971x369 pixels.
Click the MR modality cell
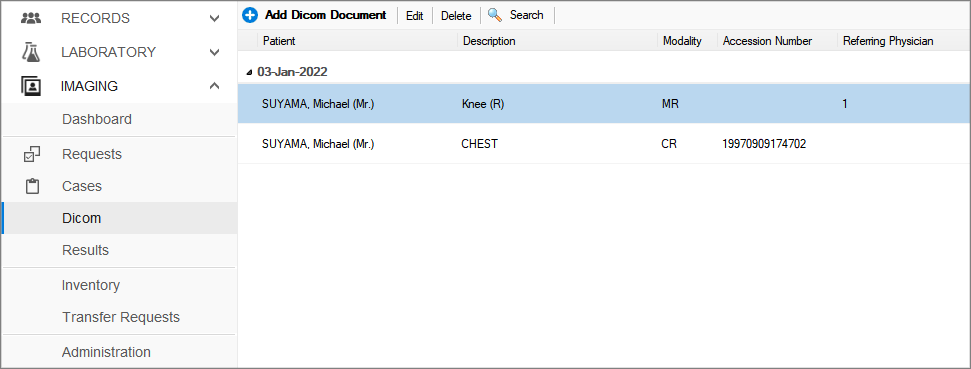coord(670,104)
